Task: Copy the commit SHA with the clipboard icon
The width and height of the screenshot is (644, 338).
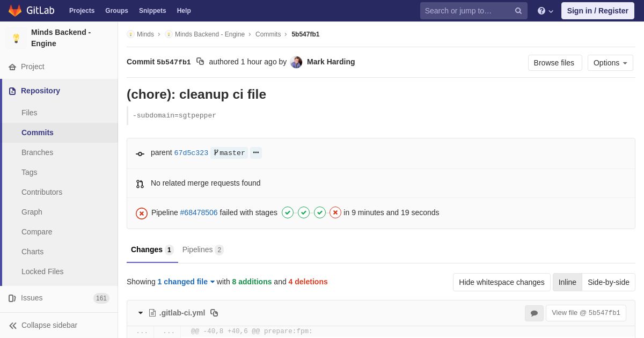Action: tap(200, 62)
